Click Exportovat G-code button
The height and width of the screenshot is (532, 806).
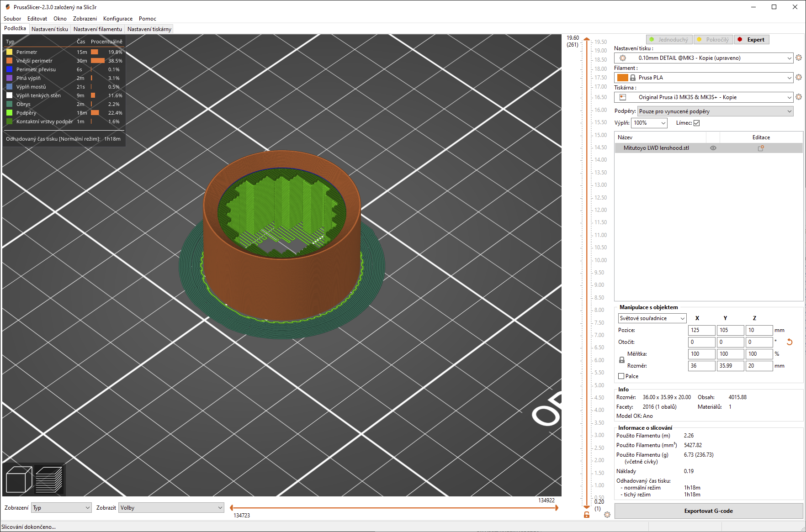[x=708, y=511]
